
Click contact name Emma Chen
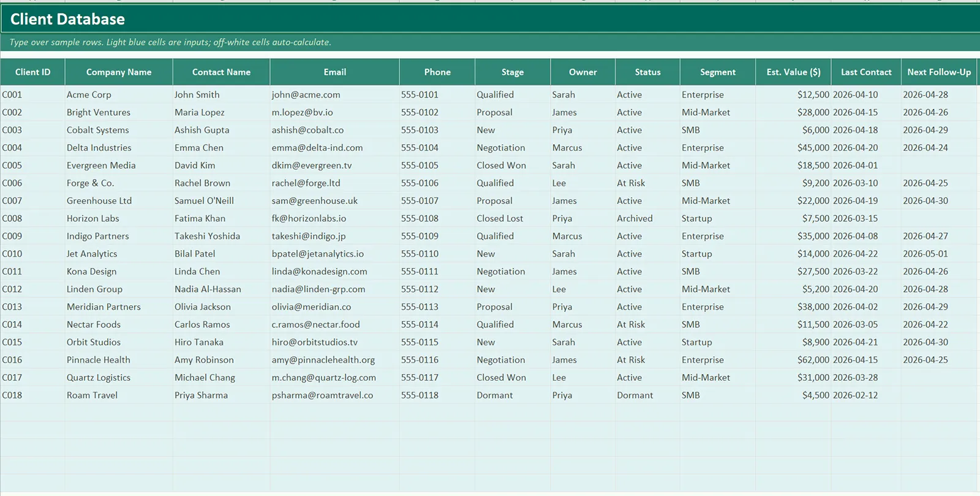tap(221, 148)
